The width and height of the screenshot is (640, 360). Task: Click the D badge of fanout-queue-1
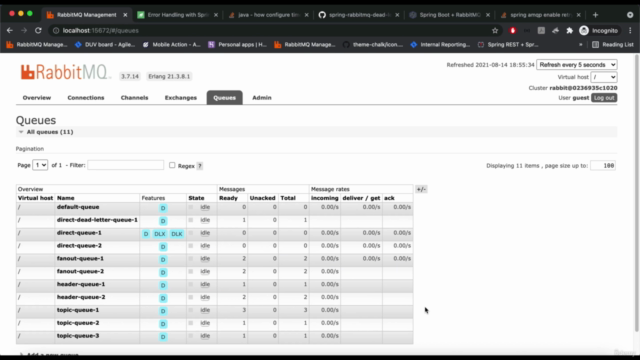point(163,260)
